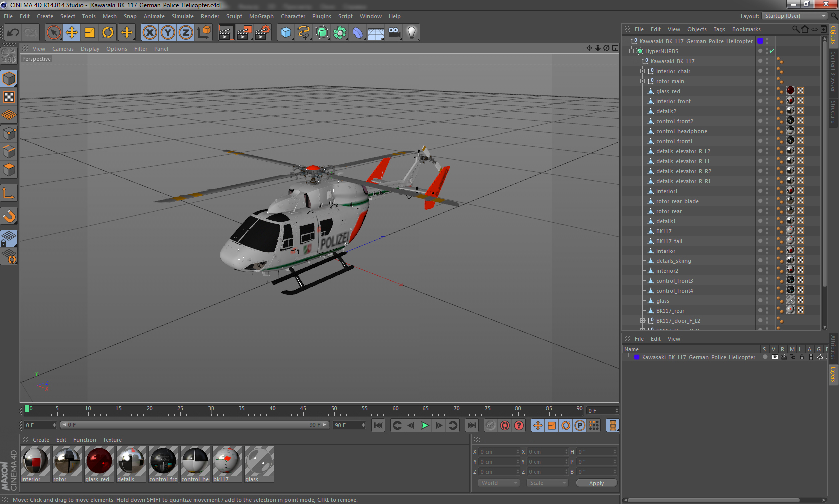
Task: Open the World coordinate dropdown
Action: (x=498, y=483)
